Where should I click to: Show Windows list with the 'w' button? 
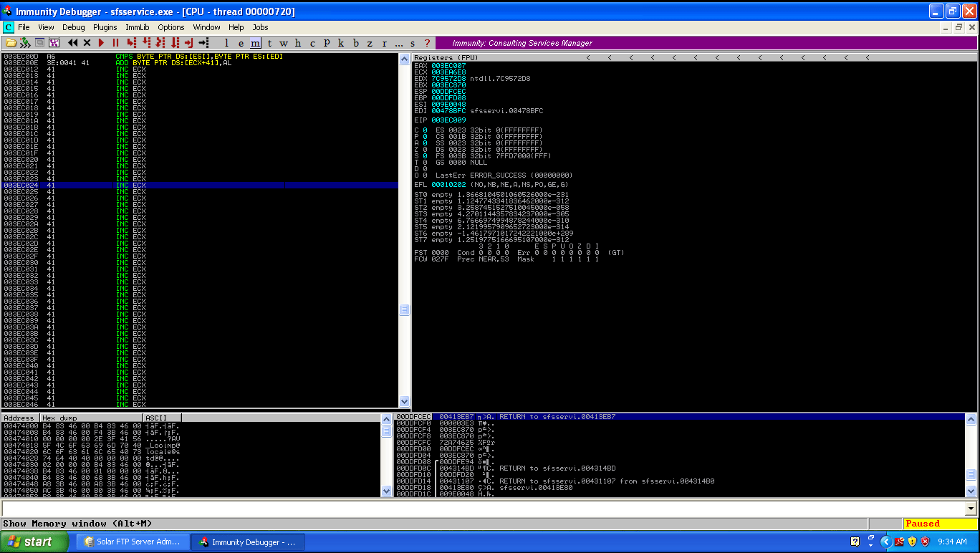(284, 43)
